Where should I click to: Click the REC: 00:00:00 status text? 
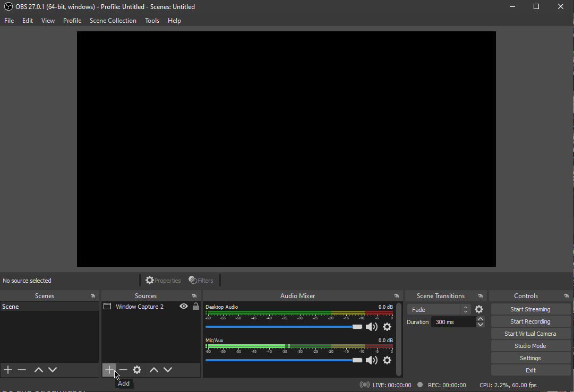(447, 385)
